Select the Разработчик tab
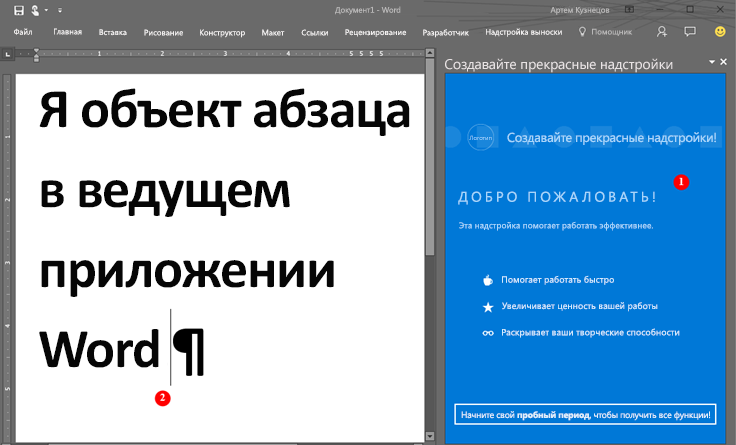Image resolution: width=736 pixels, height=445 pixels. [445, 32]
